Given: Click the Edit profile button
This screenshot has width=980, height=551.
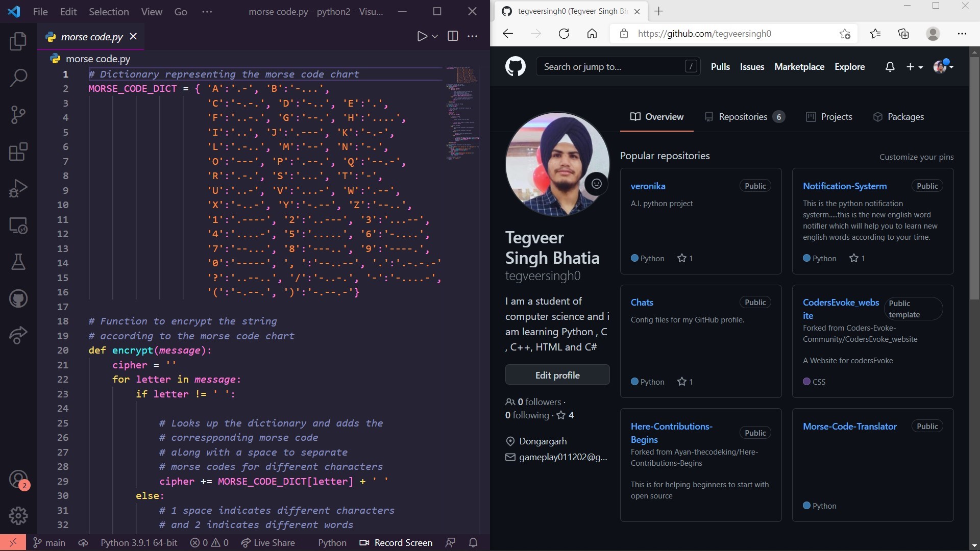Looking at the screenshot, I should tap(557, 375).
